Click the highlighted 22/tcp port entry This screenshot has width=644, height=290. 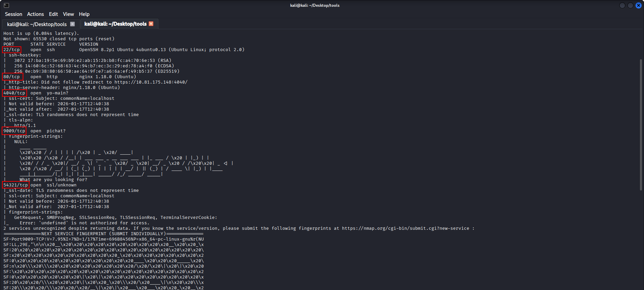point(12,50)
